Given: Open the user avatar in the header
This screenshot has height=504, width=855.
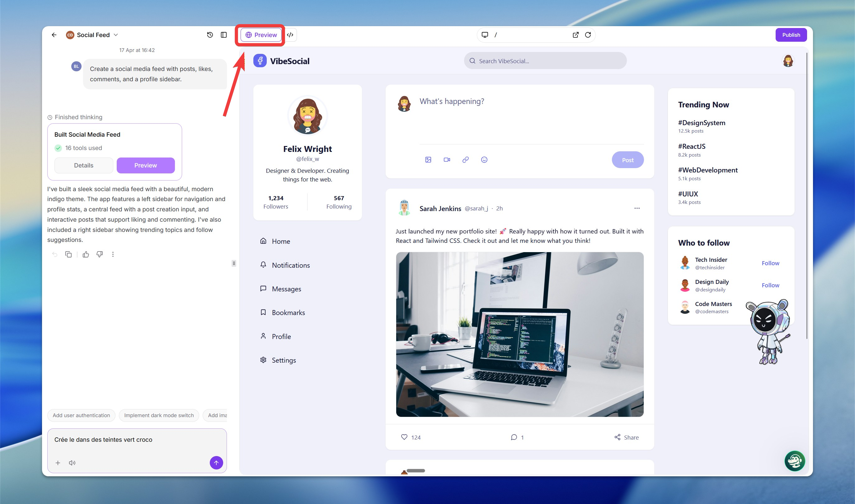Looking at the screenshot, I should (788, 61).
